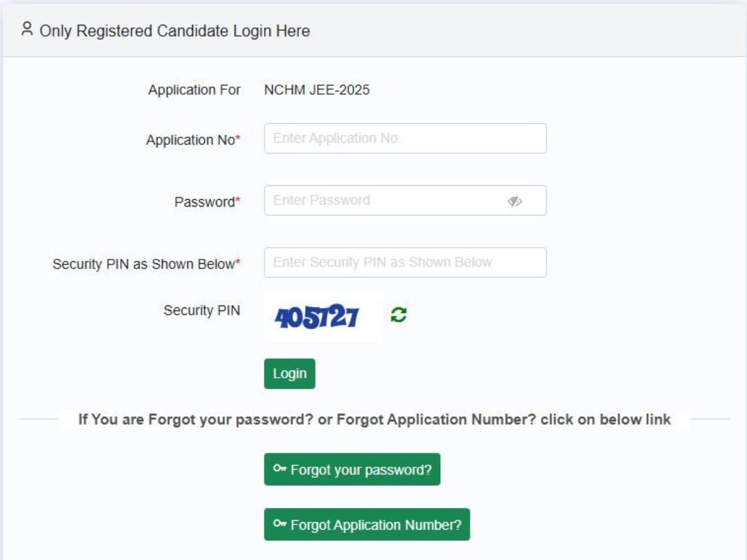Click the key icon on Forgot Application Number
The image size is (747, 560).
pyautogui.click(x=280, y=525)
